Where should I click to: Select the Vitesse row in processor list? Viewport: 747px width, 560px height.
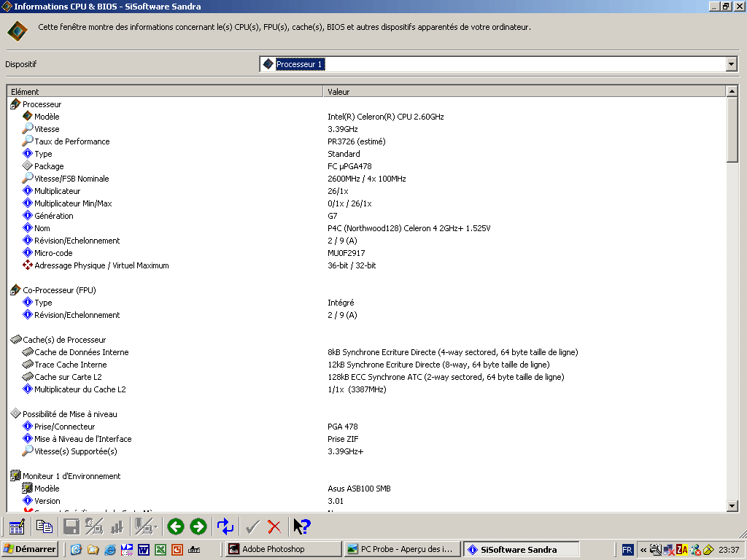tap(47, 129)
